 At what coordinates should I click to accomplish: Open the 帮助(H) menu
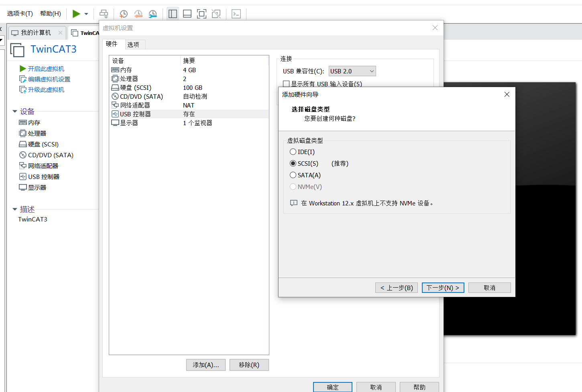coord(51,14)
